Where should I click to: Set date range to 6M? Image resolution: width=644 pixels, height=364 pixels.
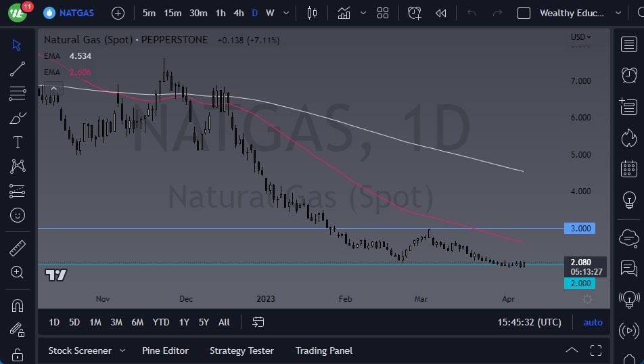(137, 322)
